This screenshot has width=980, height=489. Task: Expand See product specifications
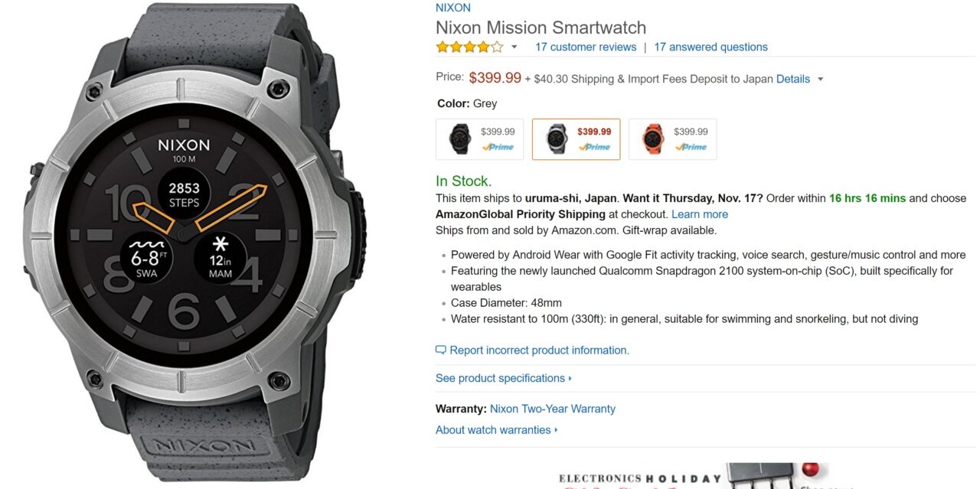pyautogui.click(x=503, y=378)
